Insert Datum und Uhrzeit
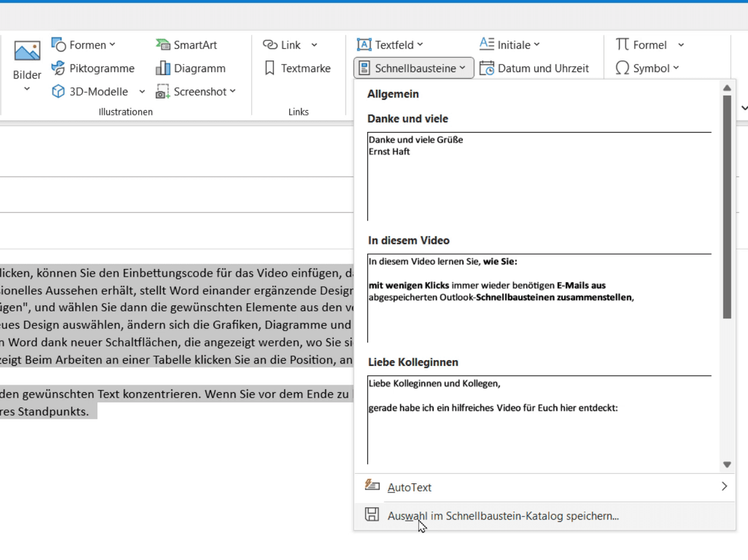This screenshot has height=560, width=748. (534, 69)
